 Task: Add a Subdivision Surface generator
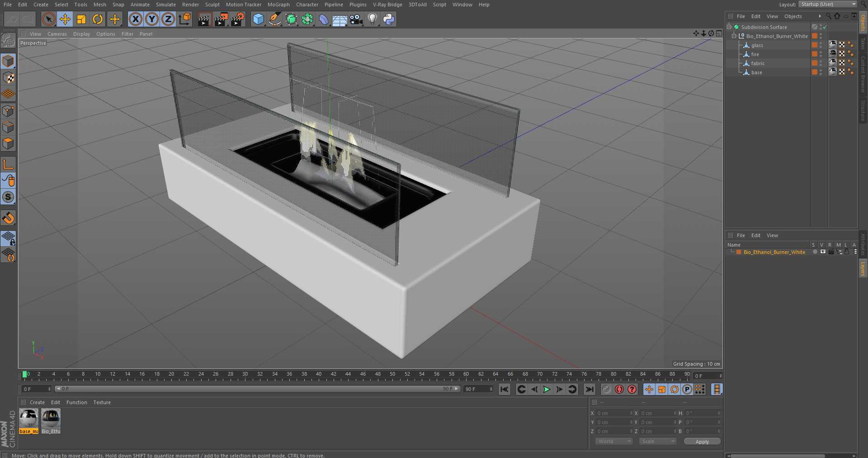click(x=291, y=19)
